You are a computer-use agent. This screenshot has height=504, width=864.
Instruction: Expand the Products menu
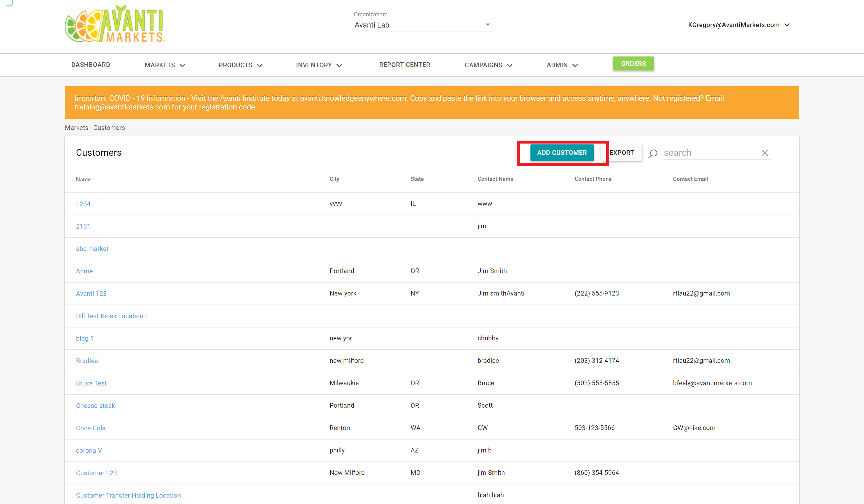tap(240, 65)
